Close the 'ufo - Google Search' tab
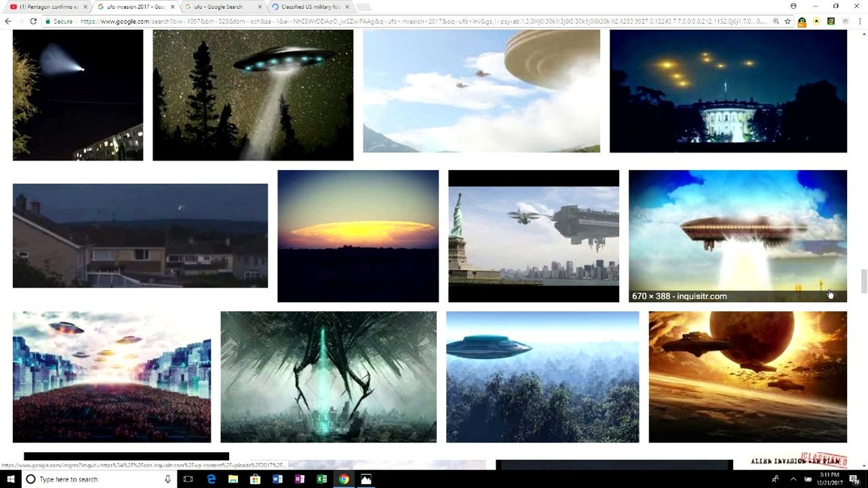 click(x=260, y=7)
